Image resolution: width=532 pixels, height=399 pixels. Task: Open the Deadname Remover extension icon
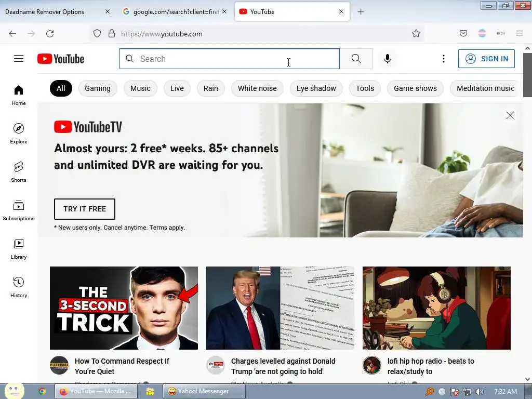click(482, 33)
